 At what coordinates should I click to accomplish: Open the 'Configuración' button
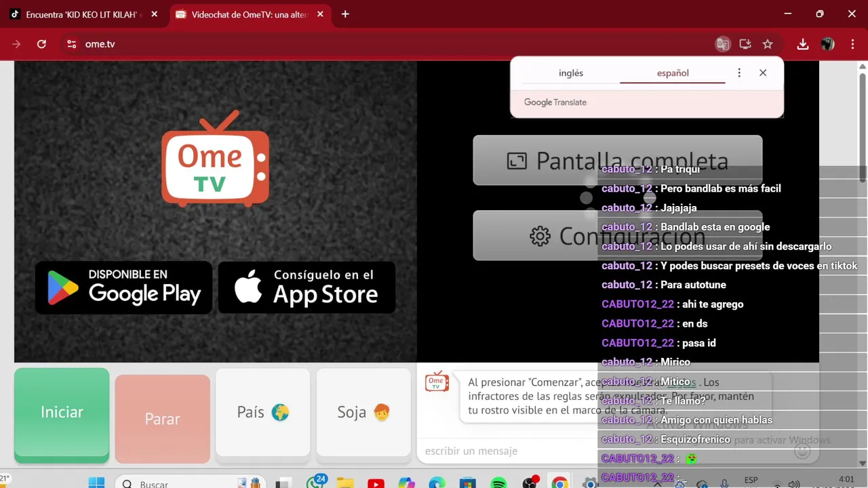pyautogui.click(x=617, y=236)
